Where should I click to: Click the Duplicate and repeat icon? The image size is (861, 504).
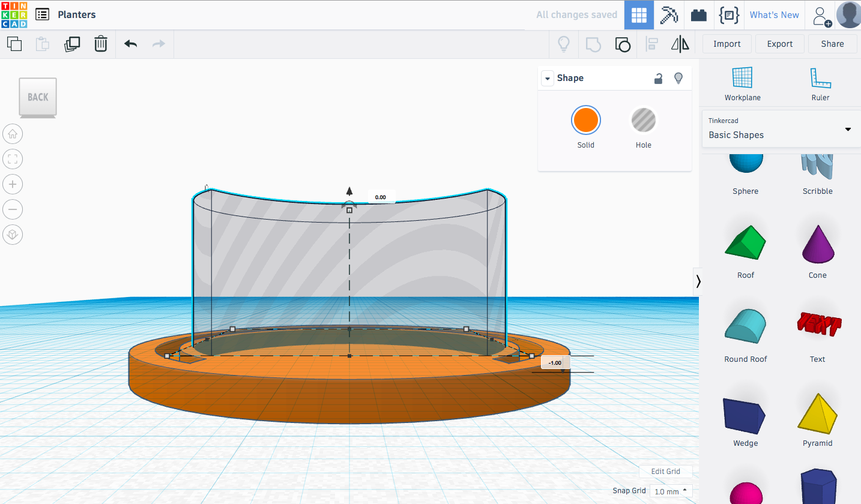pyautogui.click(x=72, y=44)
